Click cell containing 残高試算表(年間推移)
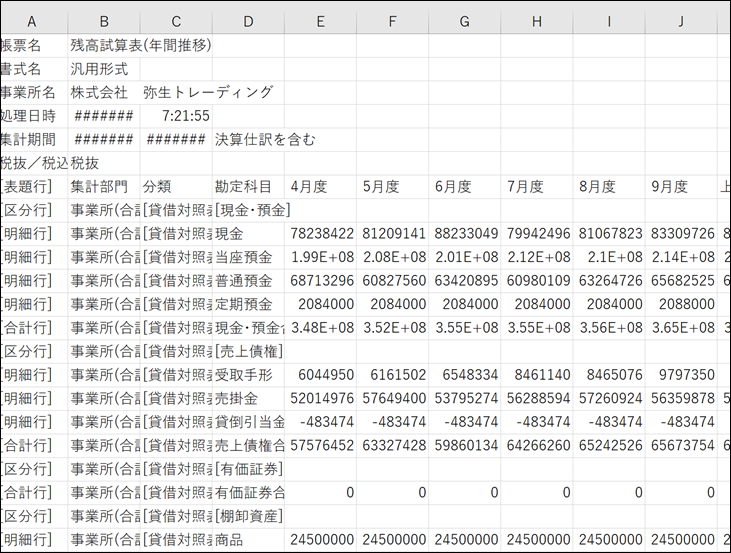The image size is (731, 553). (141, 45)
